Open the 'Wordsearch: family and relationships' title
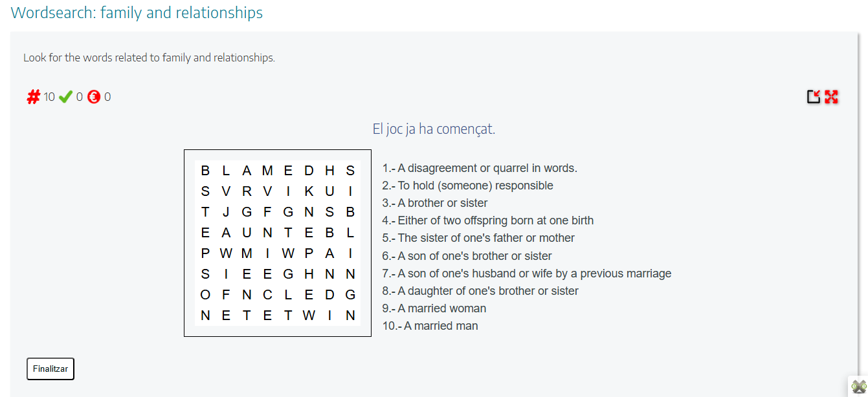This screenshot has width=868, height=397. coord(137,12)
